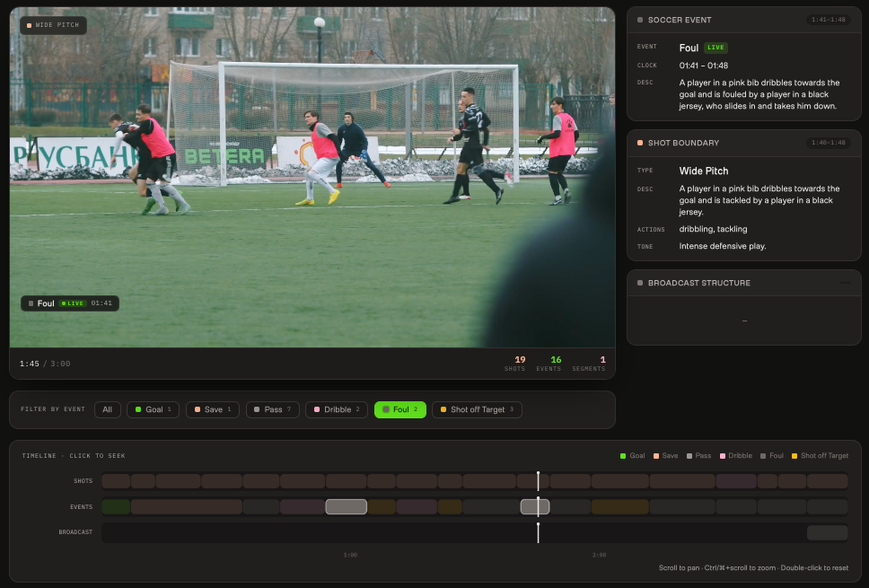Click the Goal legend swatch
Image resolution: width=869 pixels, height=588 pixels.
click(x=623, y=456)
